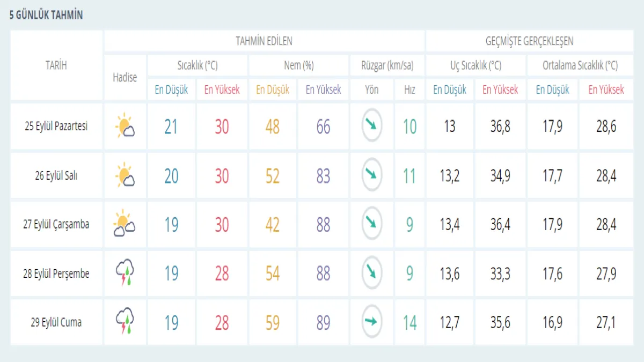Click the wind direction arrow for 25 Eylül
The image size is (644, 362).
[371, 126]
